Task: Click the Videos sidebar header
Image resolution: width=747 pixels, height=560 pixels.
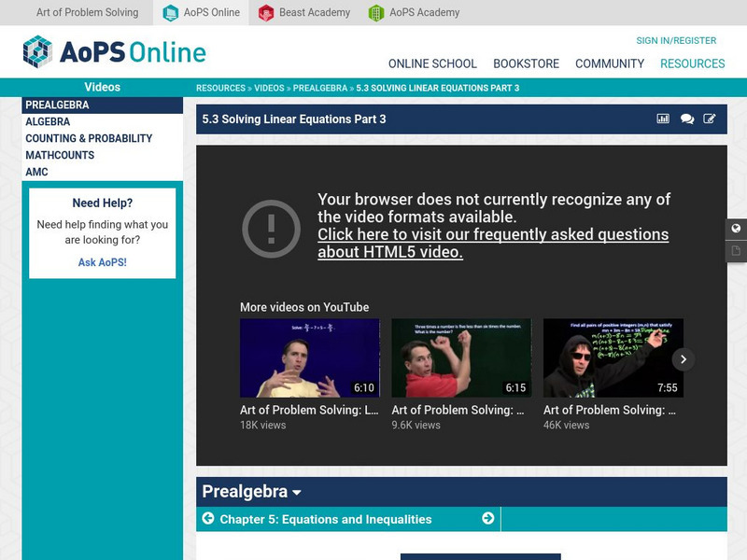Action: (103, 87)
